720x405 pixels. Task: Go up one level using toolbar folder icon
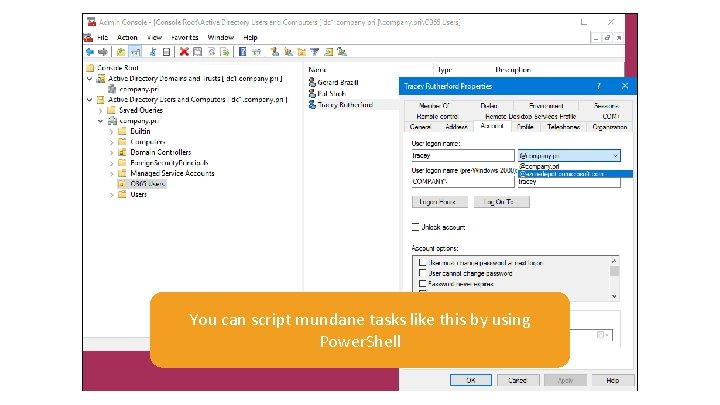(121, 52)
